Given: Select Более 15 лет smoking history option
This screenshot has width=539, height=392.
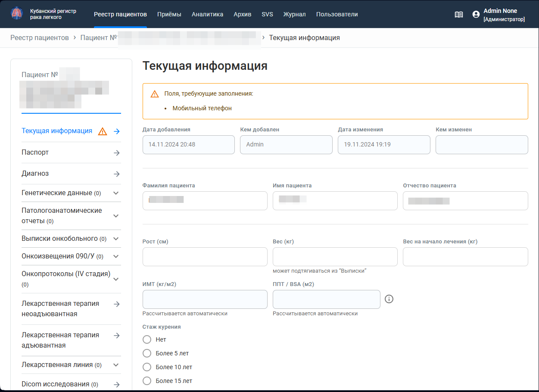Looking at the screenshot, I should point(147,381).
